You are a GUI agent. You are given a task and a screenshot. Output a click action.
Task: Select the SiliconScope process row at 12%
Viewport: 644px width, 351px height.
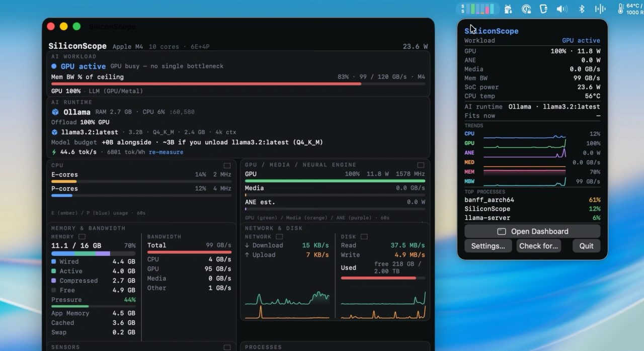pyautogui.click(x=532, y=209)
